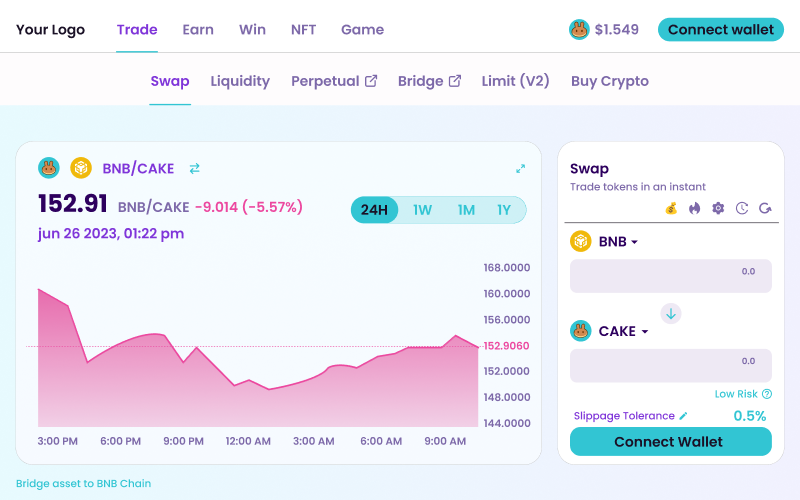Click Connect wallet in the header
800x500 pixels.
[x=721, y=30]
